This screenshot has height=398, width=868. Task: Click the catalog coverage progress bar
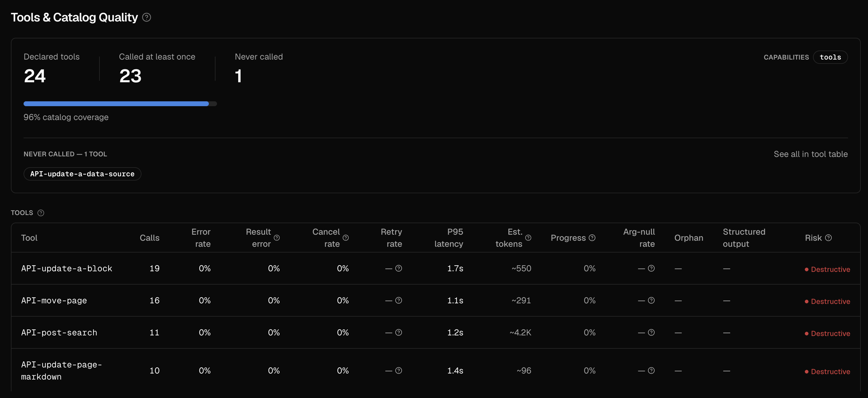click(x=120, y=104)
